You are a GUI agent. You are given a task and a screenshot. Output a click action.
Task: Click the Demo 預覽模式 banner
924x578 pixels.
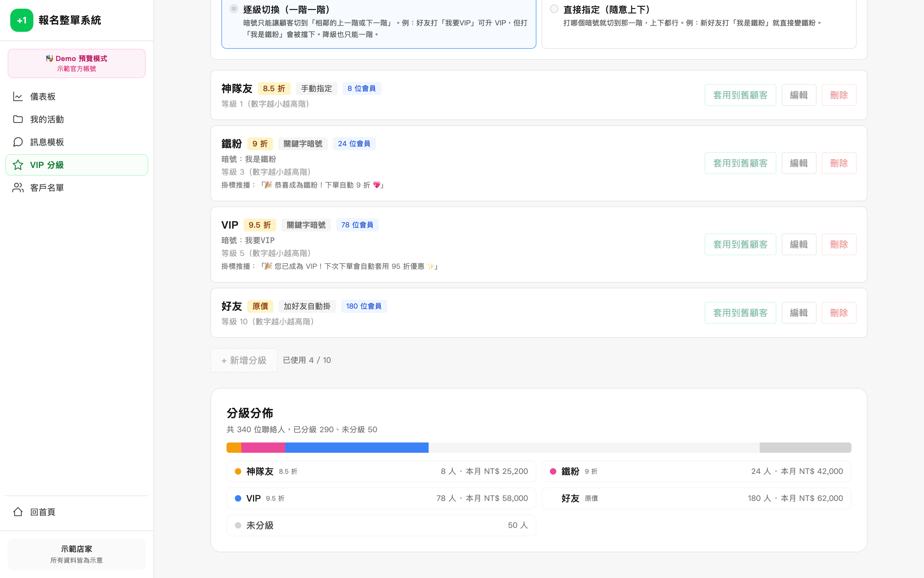77,64
